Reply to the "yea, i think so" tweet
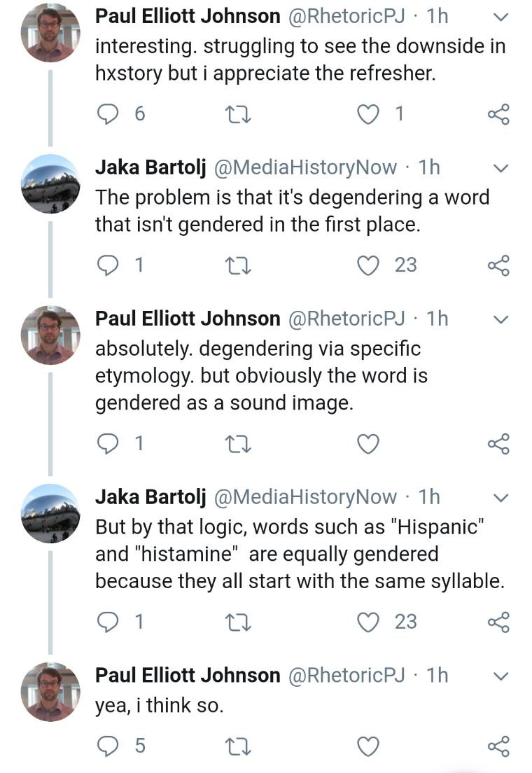 pyautogui.click(x=107, y=746)
